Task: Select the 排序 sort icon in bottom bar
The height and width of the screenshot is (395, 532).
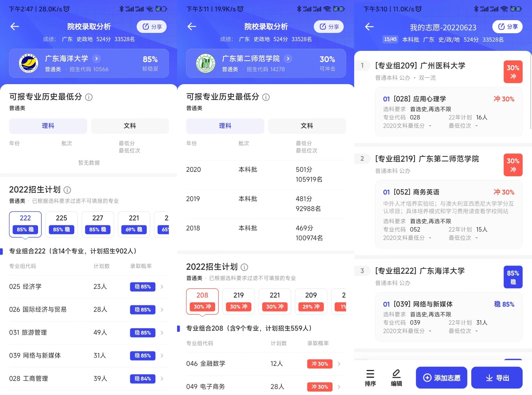Action: tap(370, 375)
